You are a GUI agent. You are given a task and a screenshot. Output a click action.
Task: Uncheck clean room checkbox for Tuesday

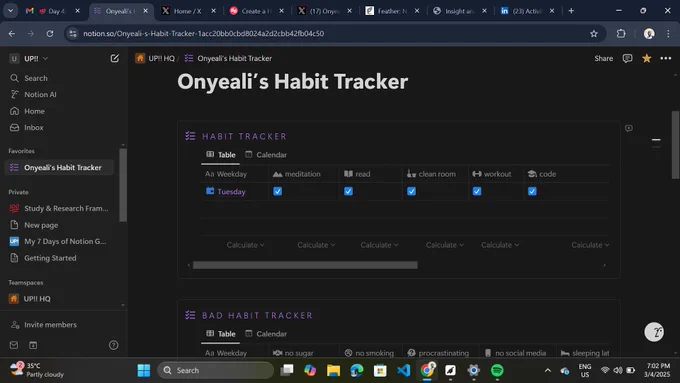pos(412,191)
